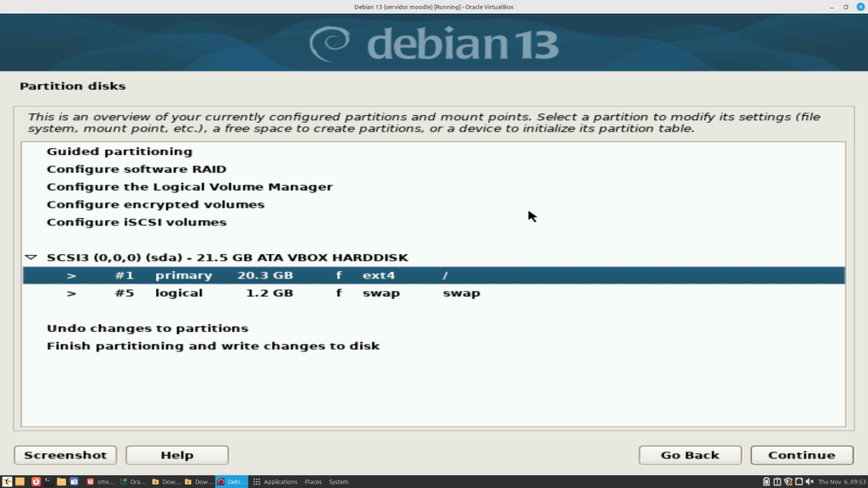The image size is (868, 488).
Task: Click the security shield tray icon
Action: tap(787, 481)
